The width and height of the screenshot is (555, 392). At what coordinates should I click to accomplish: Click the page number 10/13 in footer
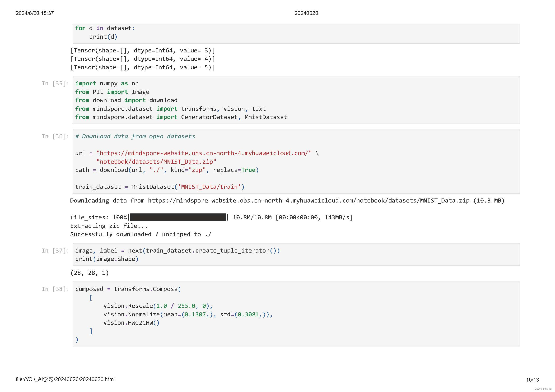click(x=532, y=380)
